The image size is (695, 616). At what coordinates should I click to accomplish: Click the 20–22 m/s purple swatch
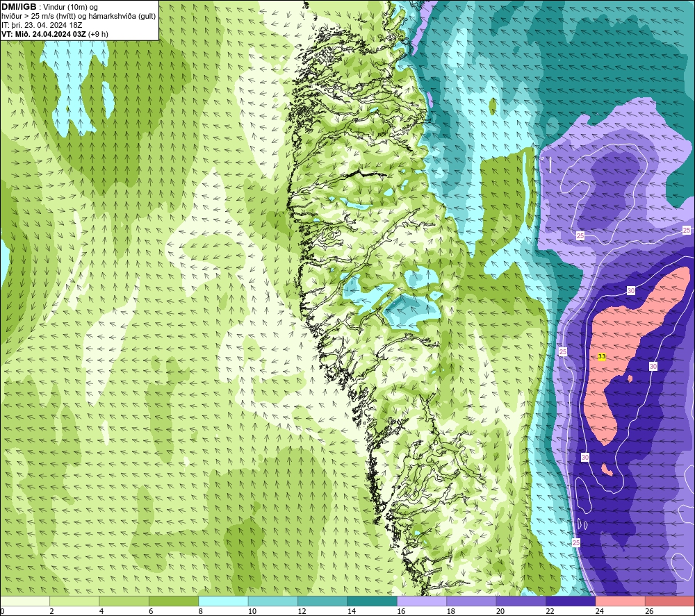coord(521,601)
